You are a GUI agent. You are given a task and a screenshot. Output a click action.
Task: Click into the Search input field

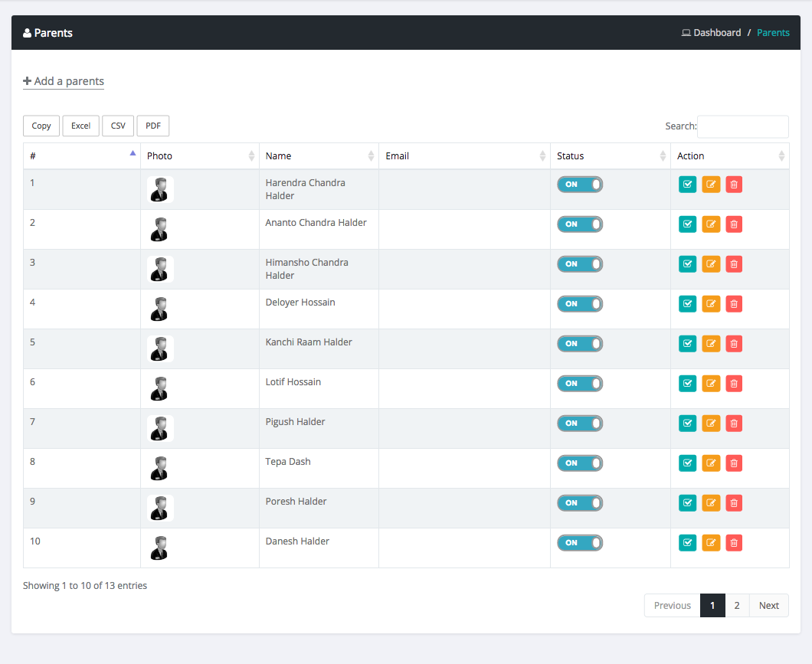tap(742, 126)
